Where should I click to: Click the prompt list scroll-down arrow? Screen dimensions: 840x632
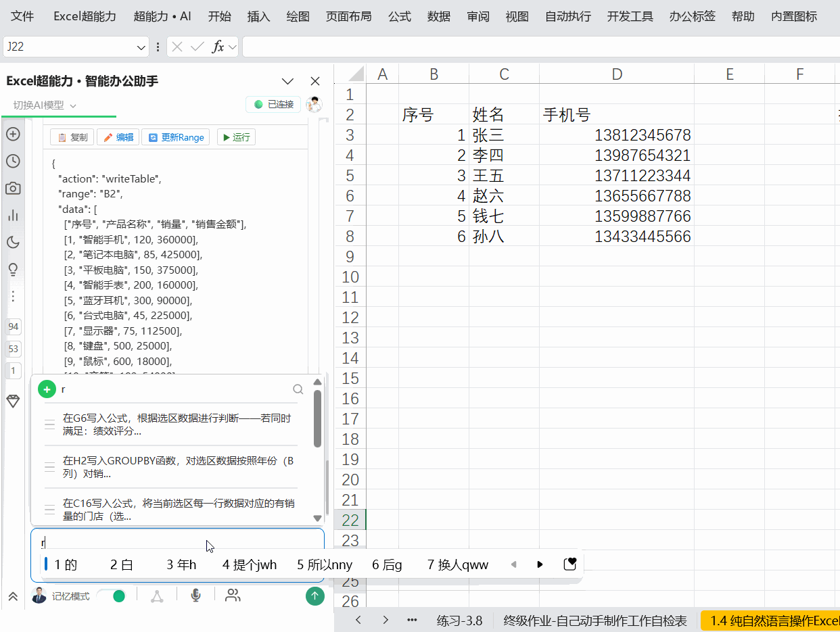[317, 518]
